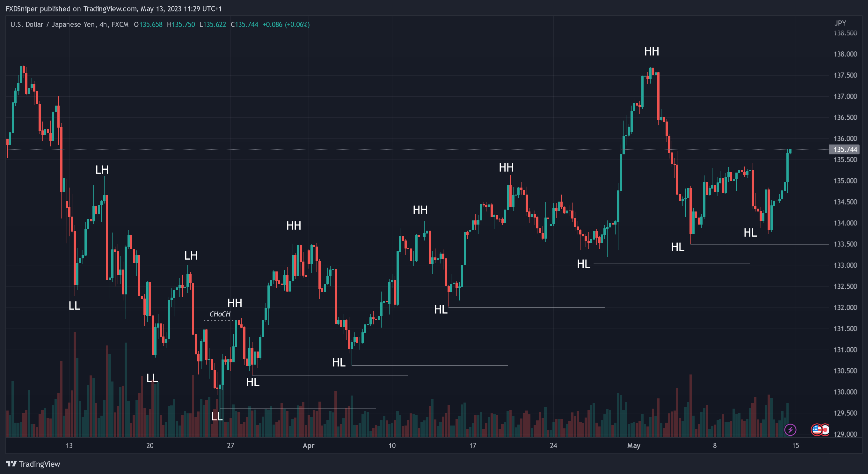
Task: Click the Low value 135.622 in legend
Action: point(214,25)
